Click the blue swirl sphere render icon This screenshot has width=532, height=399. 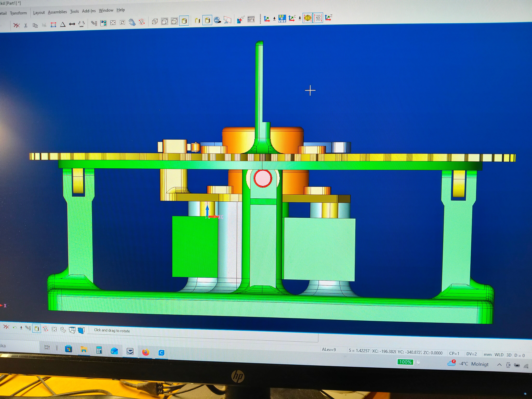217,20
